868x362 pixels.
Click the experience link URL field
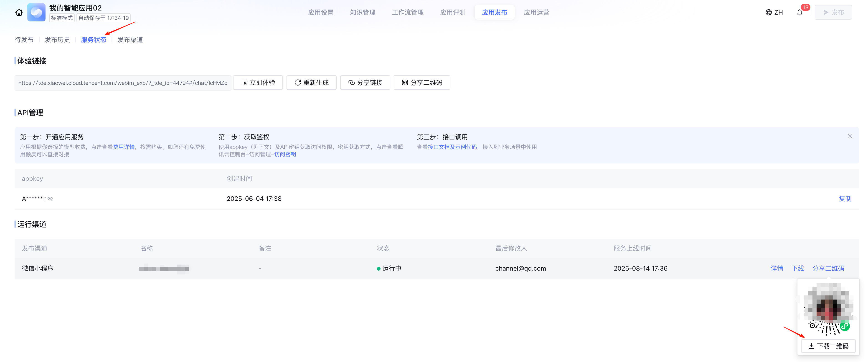click(123, 83)
